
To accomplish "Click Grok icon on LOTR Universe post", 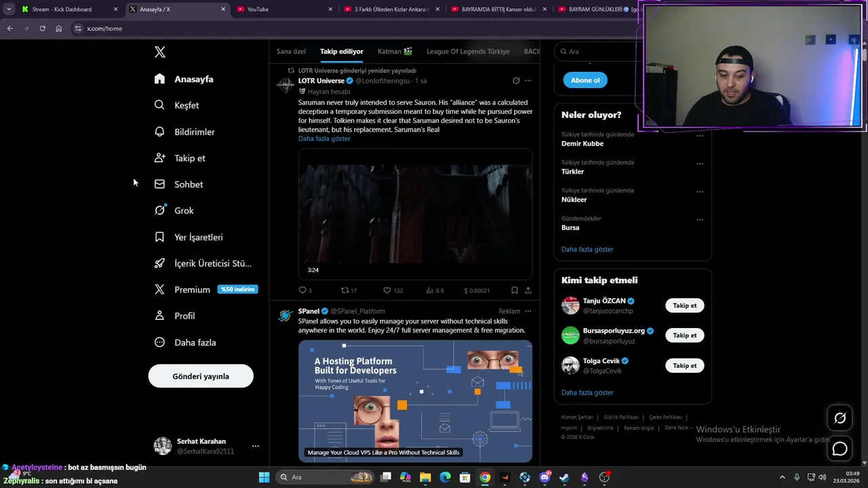I will pos(516,81).
